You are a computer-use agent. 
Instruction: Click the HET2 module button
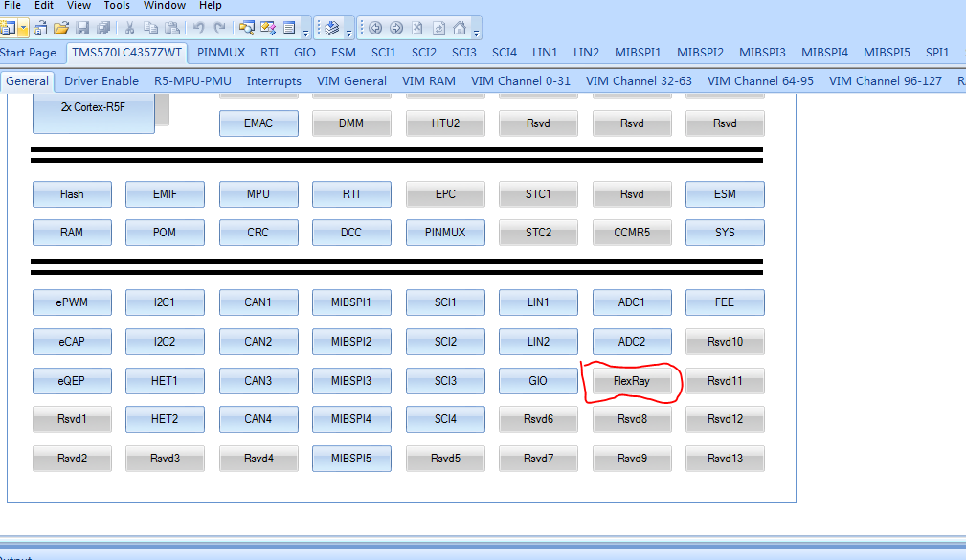coord(165,419)
